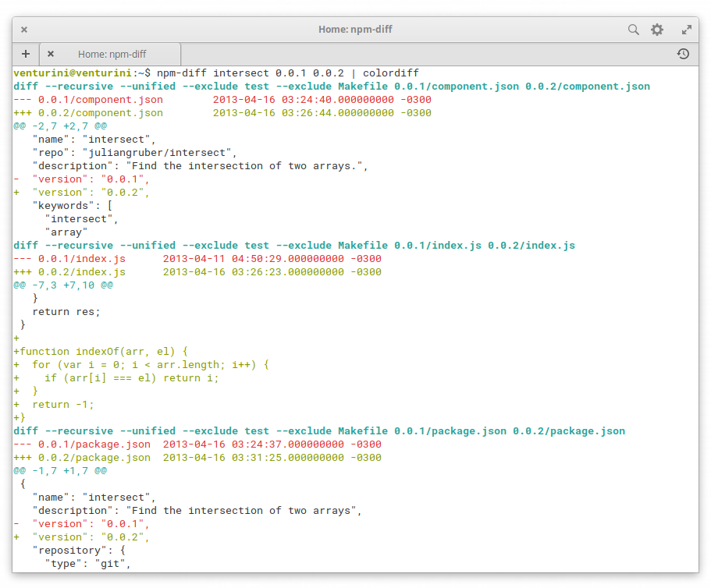Open the closed tabs history icon
The height and width of the screenshot is (588, 711).
[683, 54]
